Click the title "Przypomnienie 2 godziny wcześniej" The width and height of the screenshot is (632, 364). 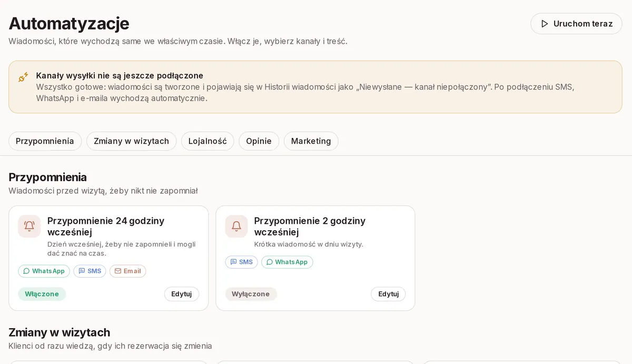[x=310, y=227]
